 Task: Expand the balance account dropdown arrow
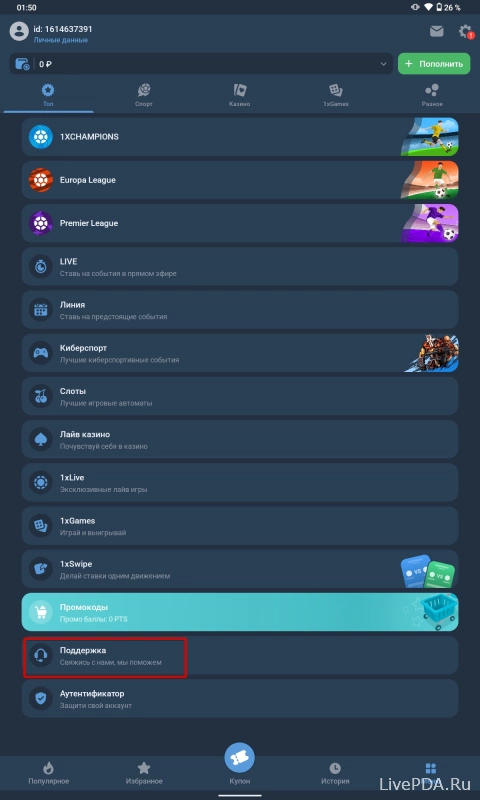click(384, 64)
